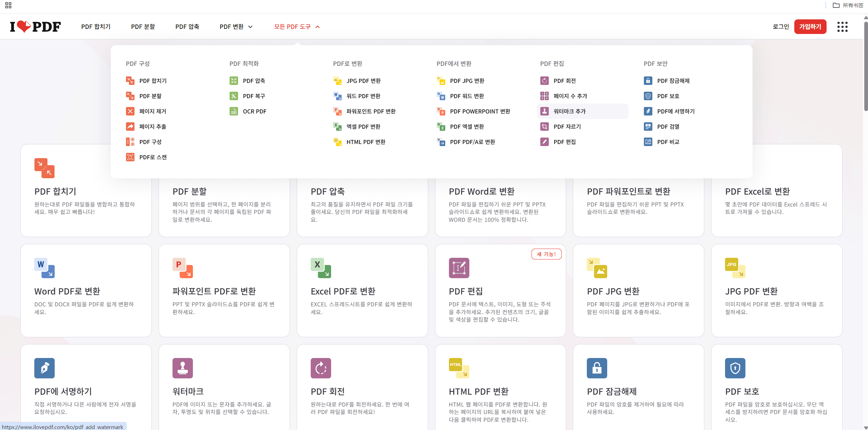This screenshot has width=868, height=430.
Task: Open the PDF 보호 card
Action: point(777,387)
